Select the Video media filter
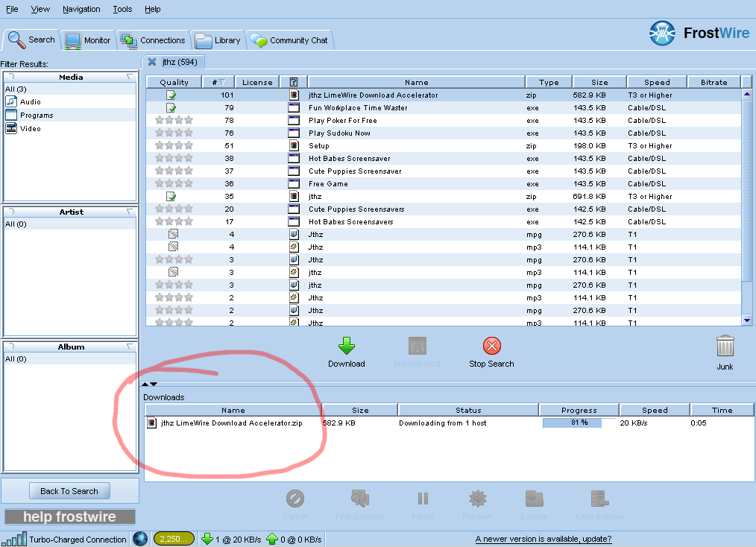 click(x=70, y=129)
